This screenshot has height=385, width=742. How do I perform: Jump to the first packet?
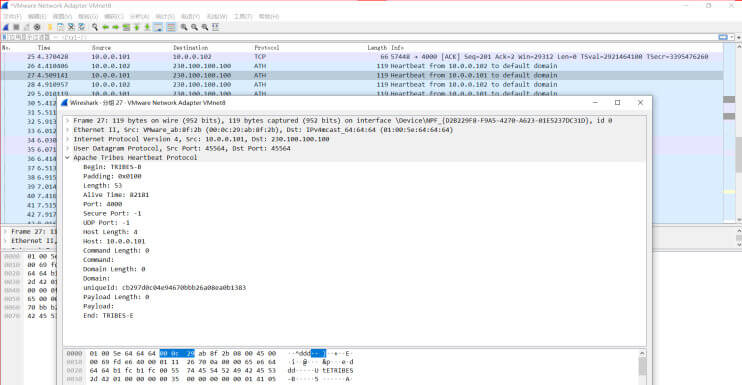(137, 27)
